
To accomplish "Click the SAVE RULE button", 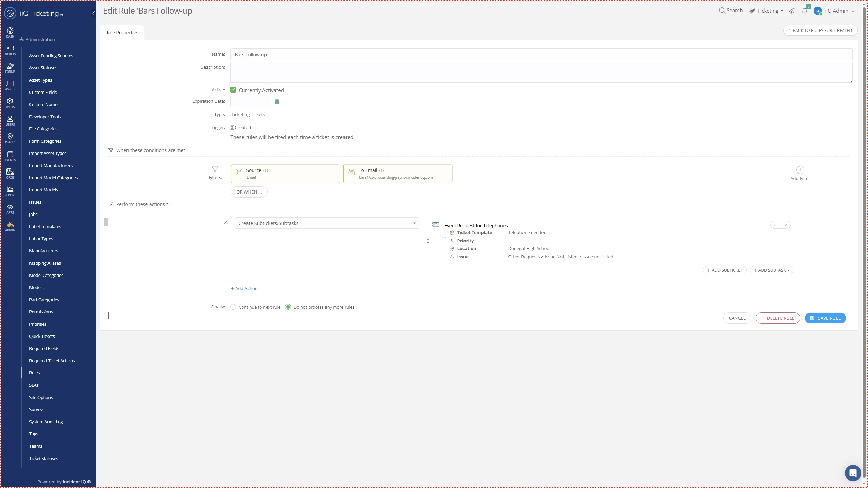I will click(825, 318).
